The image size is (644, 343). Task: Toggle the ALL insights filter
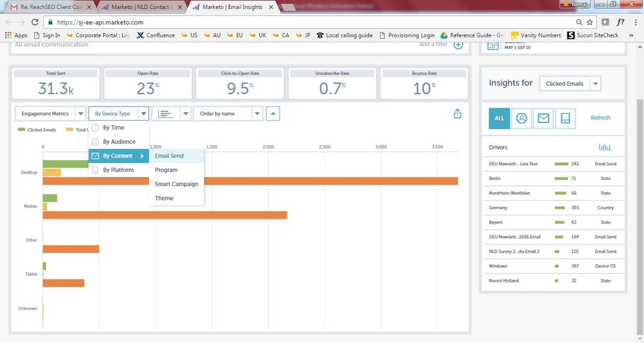pos(499,118)
